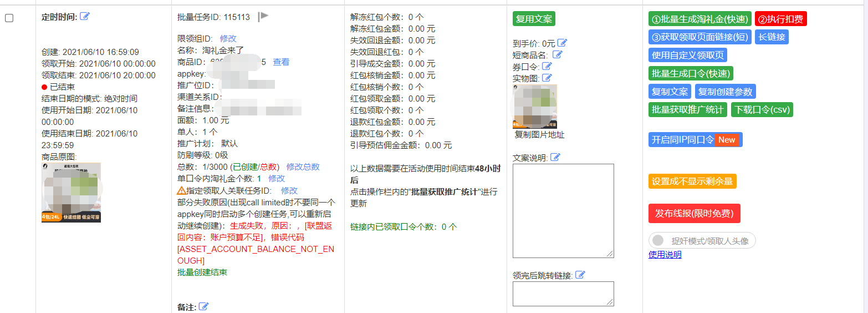Click 修改 link next to 限领组ID

click(x=228, y=38)
